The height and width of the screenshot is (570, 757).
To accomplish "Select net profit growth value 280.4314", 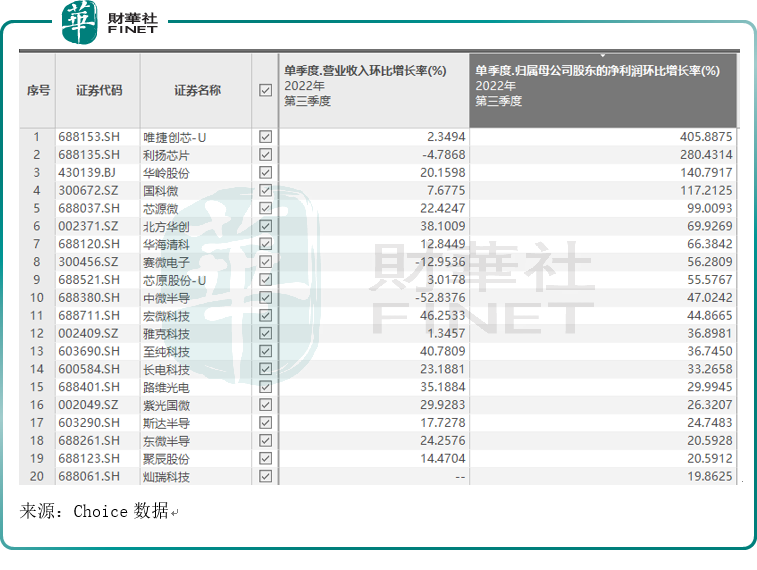I will pyautogui.click(x=706, y=155).
